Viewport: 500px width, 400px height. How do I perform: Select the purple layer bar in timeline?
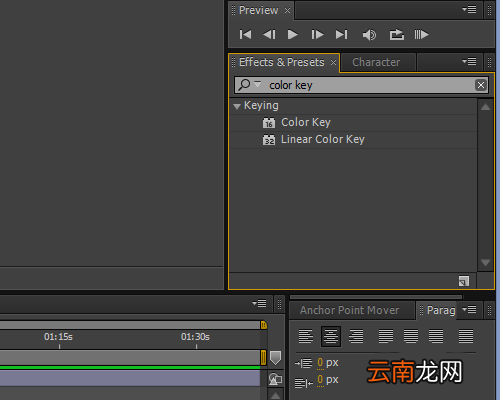tap(130, 379)
